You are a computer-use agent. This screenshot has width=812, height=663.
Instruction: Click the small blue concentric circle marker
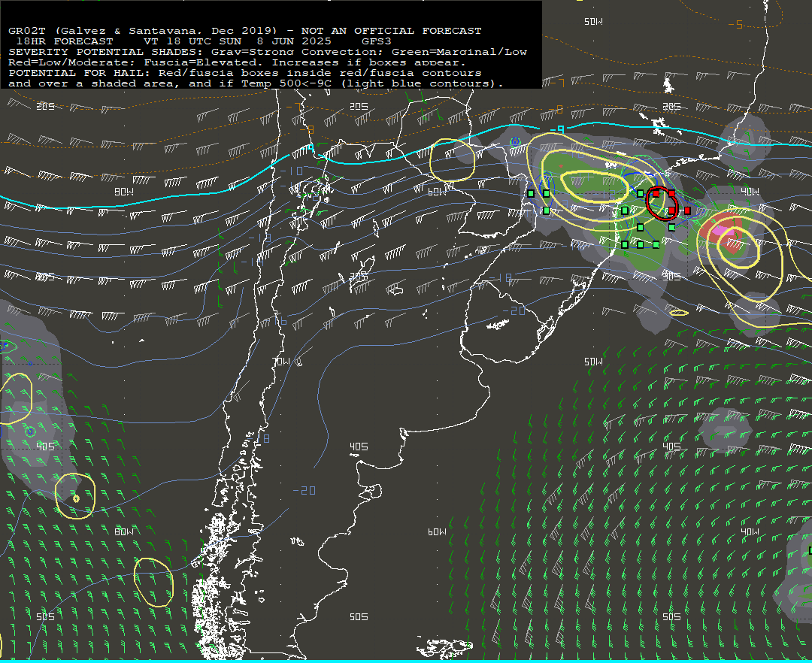(515, 142)
